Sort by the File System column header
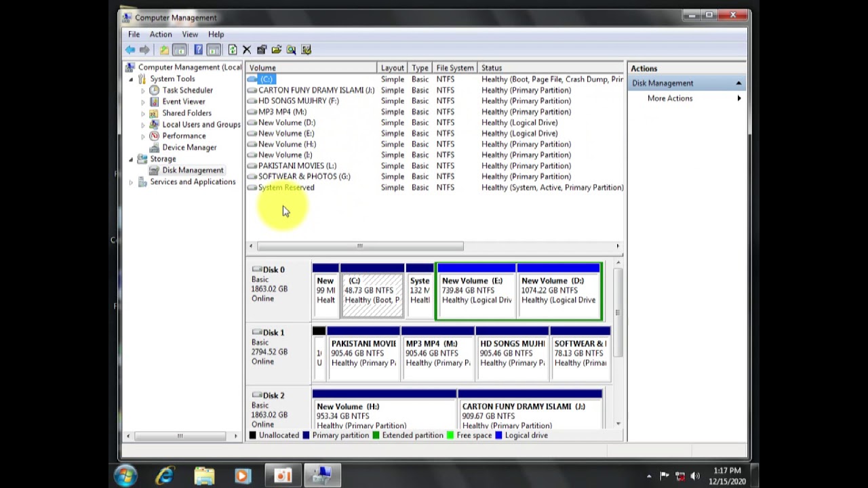Screen dimensions: 868x488 click(456, 68)
